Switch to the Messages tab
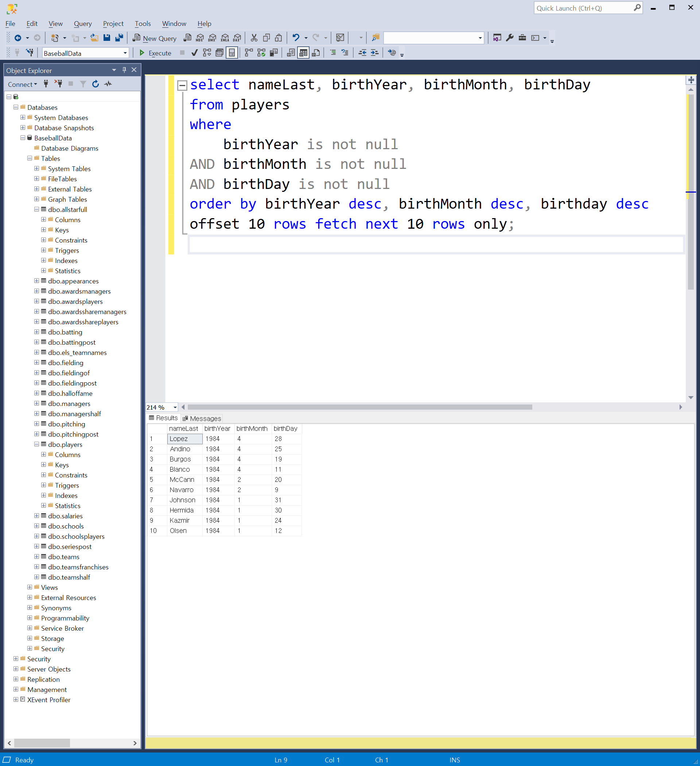Screen dimensions: 700x766 coord(202,418)
